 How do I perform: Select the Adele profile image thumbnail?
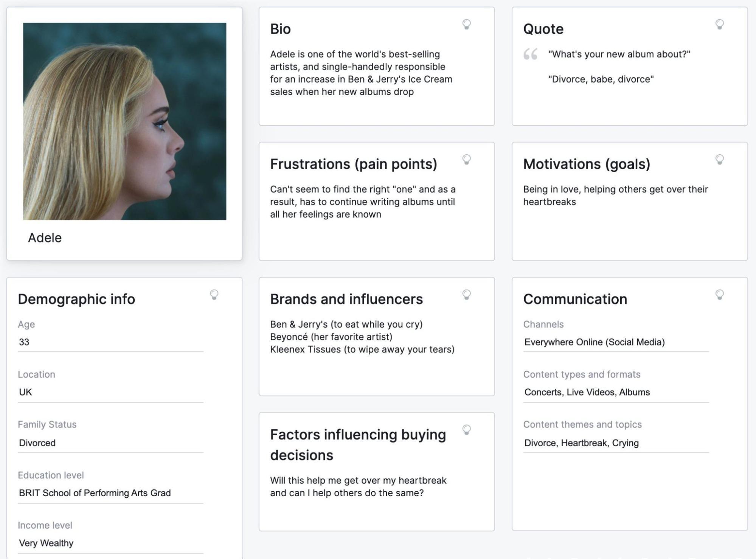(125, 121)
